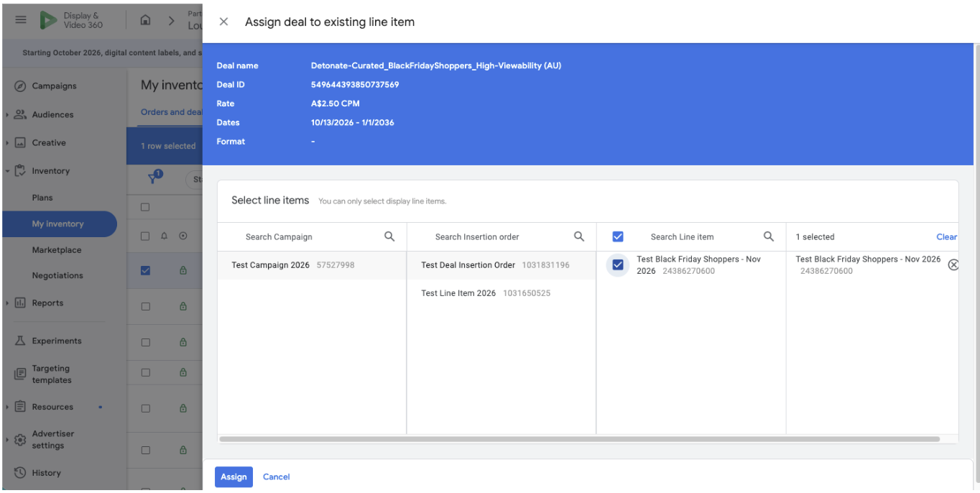The image size is (980, 493).
Task: Click the horizontal scrollbar under line items
Action: [x=579, y=438]
